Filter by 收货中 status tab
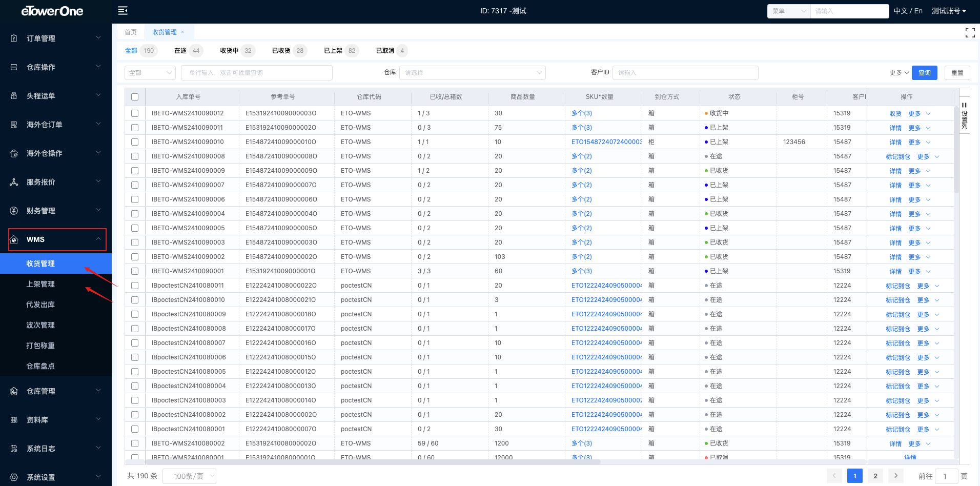 tap(237, 51)
